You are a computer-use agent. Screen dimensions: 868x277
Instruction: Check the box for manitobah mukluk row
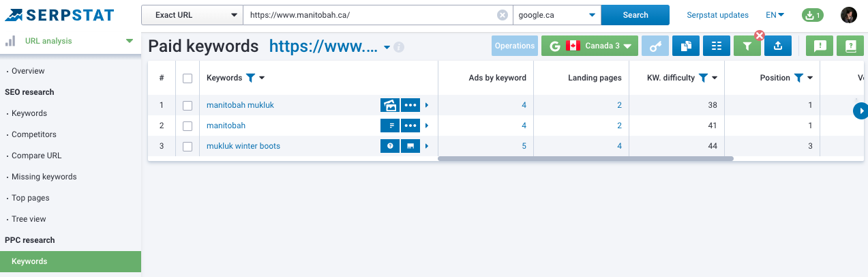coord(188,106)
